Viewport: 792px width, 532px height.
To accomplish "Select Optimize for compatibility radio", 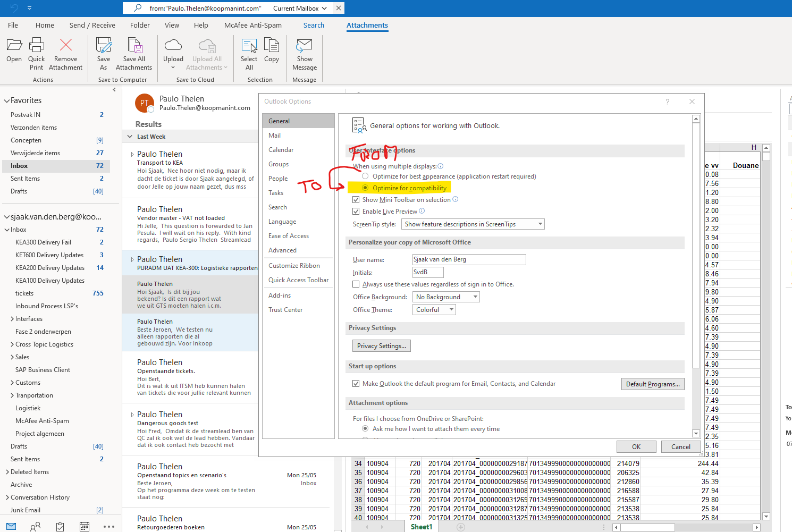I will click(365, 188).
